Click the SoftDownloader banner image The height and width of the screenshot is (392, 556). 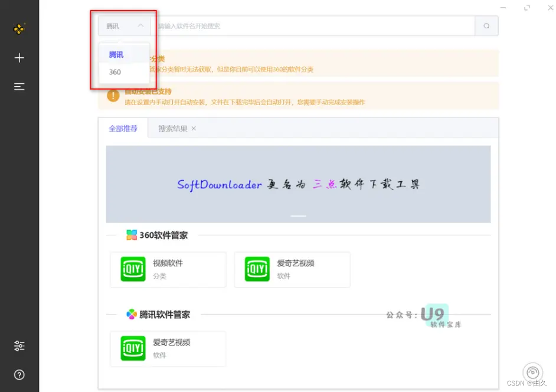(x=298, y=184)
